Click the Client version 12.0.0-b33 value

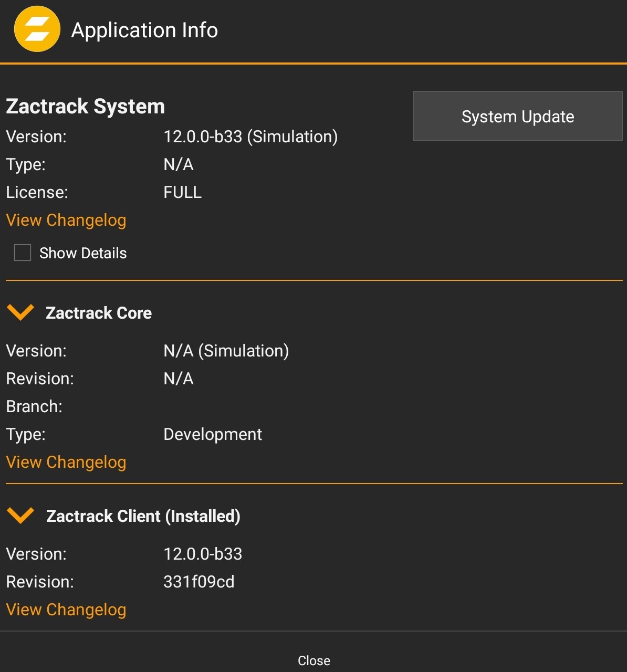[x=203, y=554]
